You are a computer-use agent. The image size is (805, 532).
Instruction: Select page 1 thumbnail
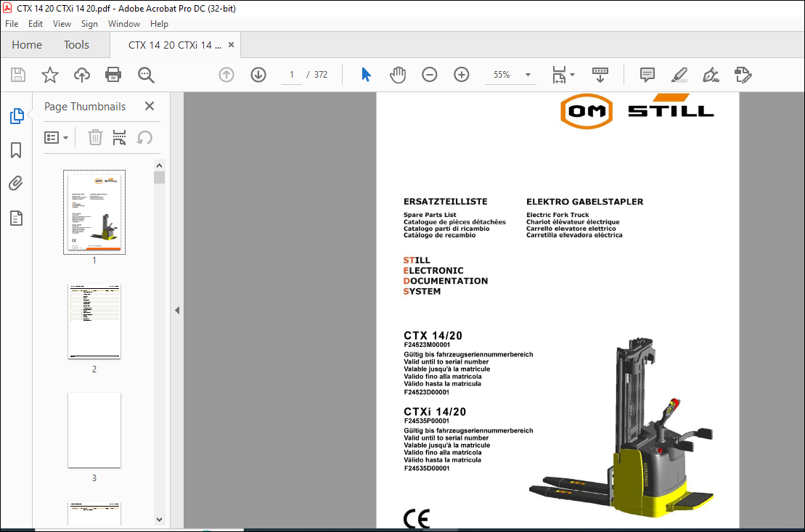click(94, 212)
